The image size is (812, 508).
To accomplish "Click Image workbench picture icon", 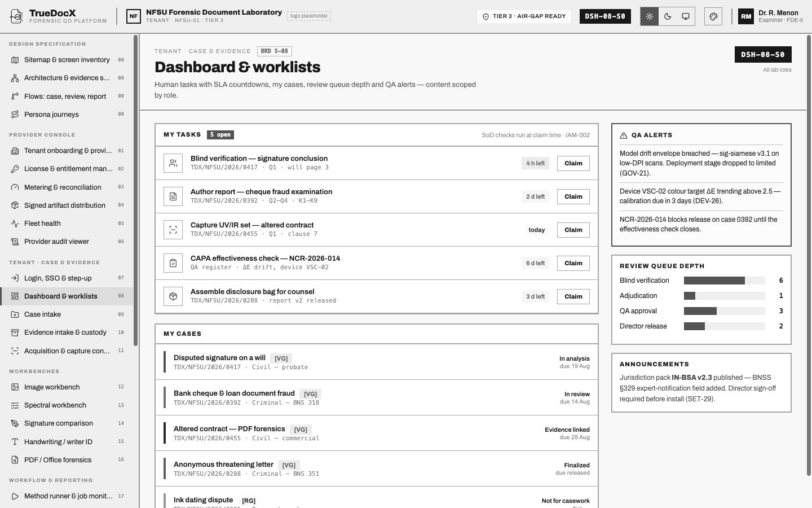I will [x=15, y=387].
